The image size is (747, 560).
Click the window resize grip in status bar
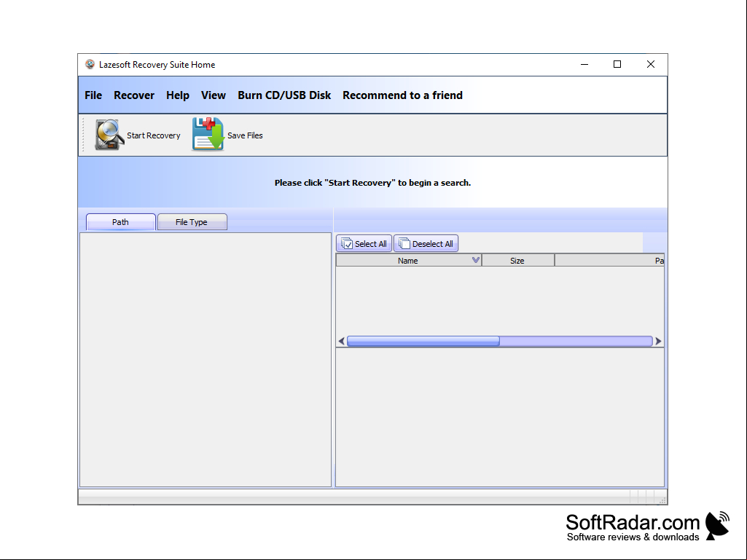pyautogui.click(x=662, y=500)
